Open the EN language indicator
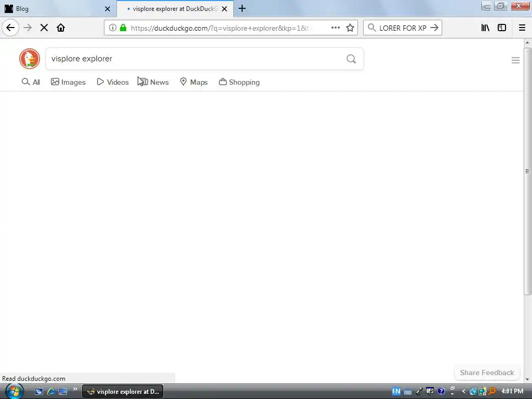Screen dimensions: 532x399 click(x=396, y=391)
